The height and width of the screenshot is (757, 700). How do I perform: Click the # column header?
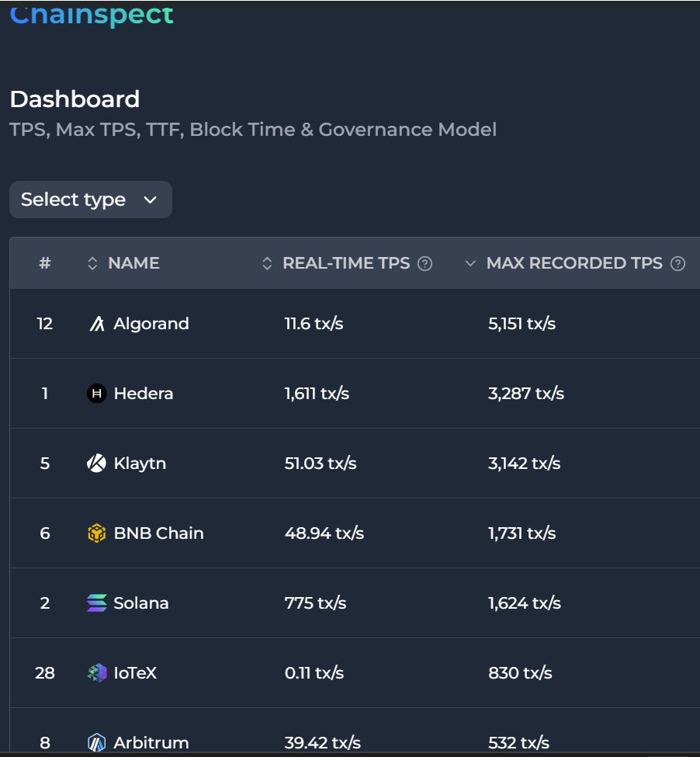click(45, 263)
